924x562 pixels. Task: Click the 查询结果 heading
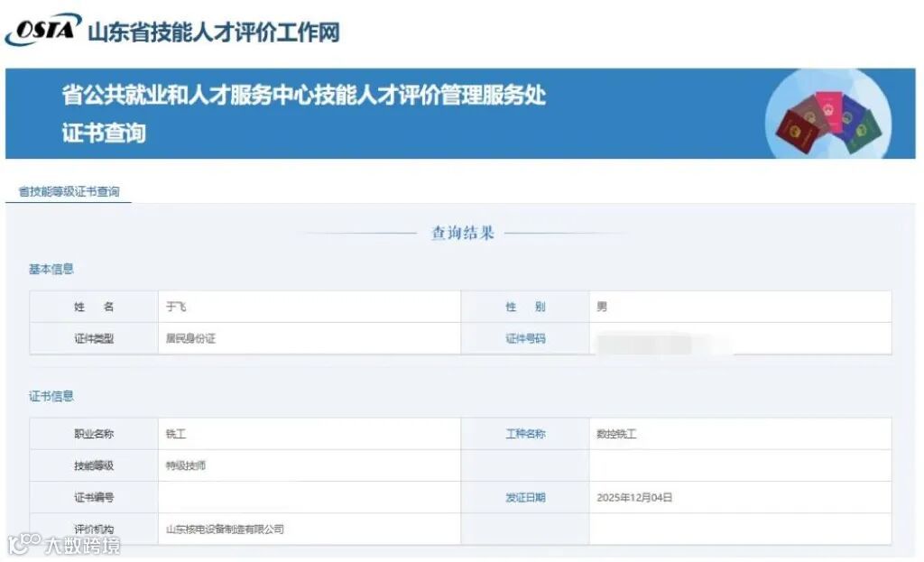tap(463, 233)
